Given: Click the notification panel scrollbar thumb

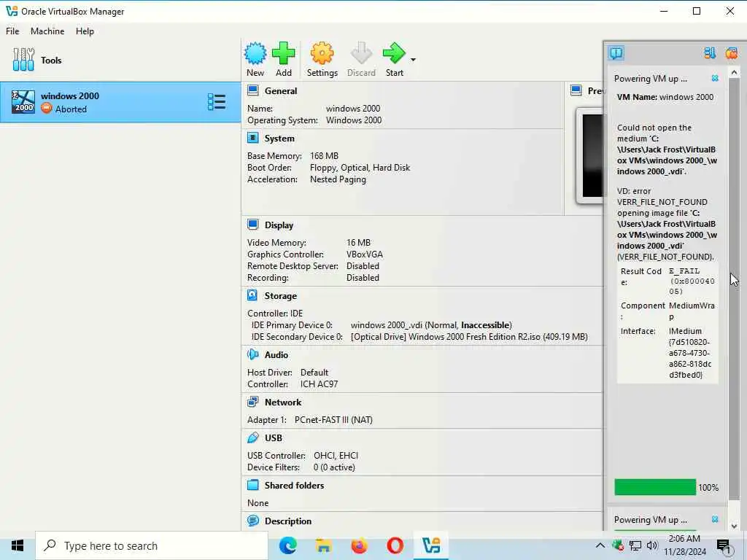Looking at the screenshot, I should [x=734, y=289].
